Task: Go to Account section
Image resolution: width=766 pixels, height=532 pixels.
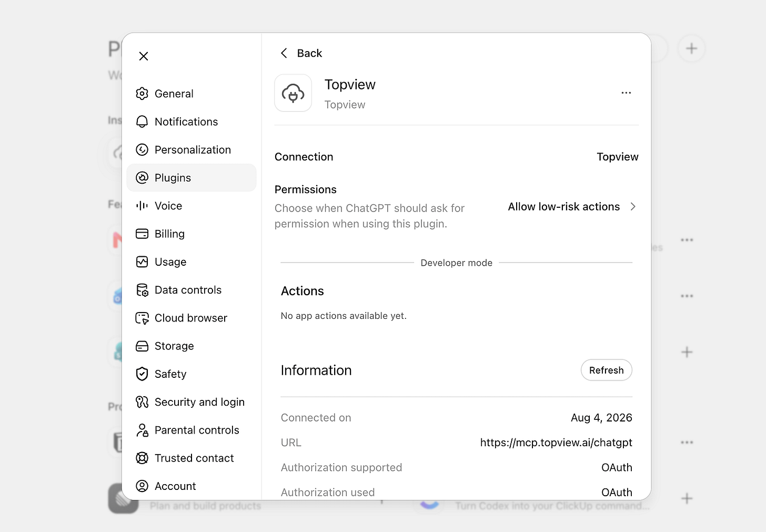Action: (191, 486)
